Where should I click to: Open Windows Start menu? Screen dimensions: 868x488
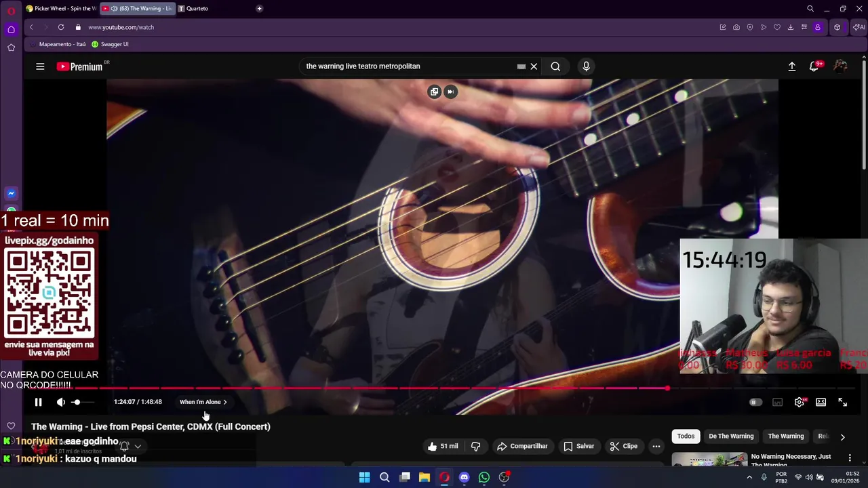click(365, 477)
